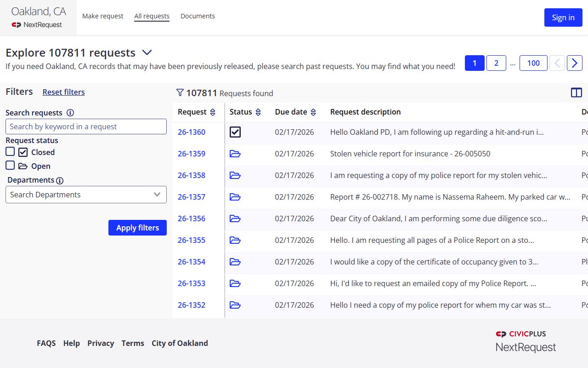
Task: Click the open folder icon for request 26-1353
Action: click(235, 283)
